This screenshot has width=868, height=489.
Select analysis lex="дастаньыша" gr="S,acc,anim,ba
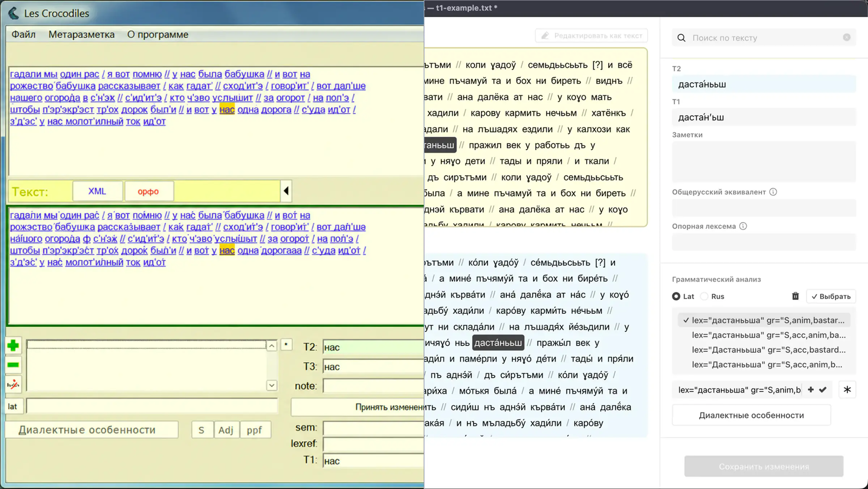tap(764, 335)
